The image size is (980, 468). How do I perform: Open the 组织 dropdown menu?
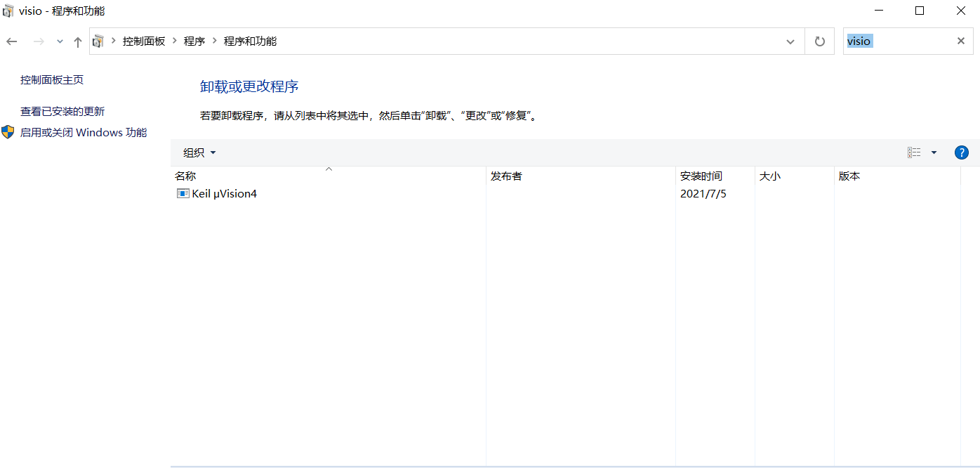pyautogui.click(x=200, y=152)
